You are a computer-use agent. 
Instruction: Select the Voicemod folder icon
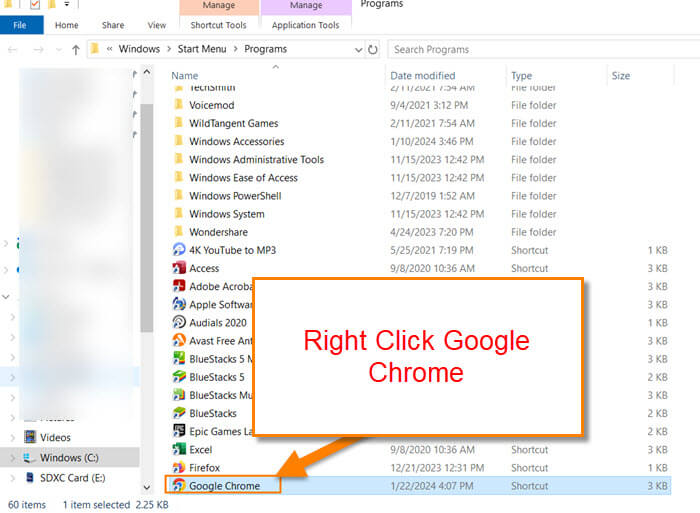point(179,104)
